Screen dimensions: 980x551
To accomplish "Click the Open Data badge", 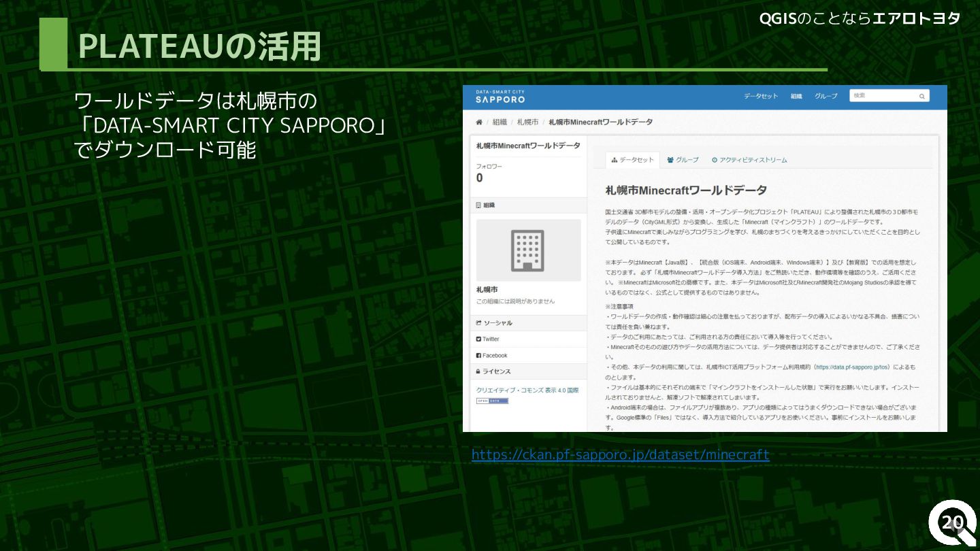I will coord(492,401).
